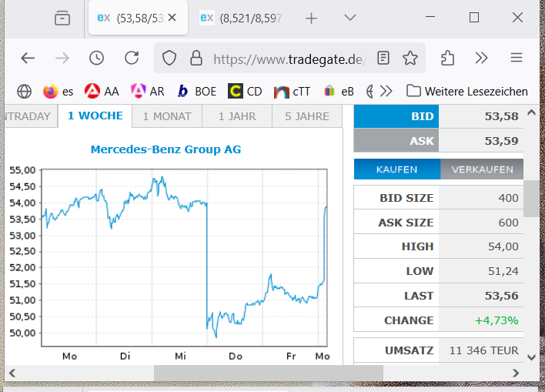Open a new tab with the plus button
The height and width of the screenshot is (392, 545).
[311, 18]
